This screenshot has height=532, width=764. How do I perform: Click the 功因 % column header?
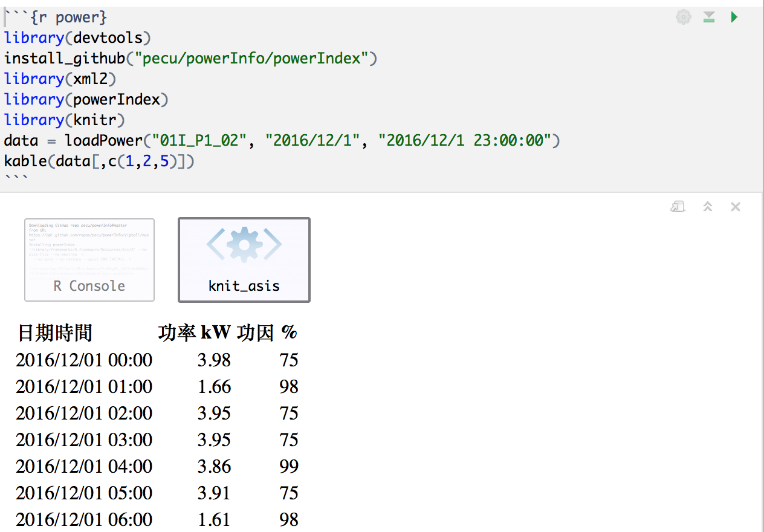(x=267, y=332)
